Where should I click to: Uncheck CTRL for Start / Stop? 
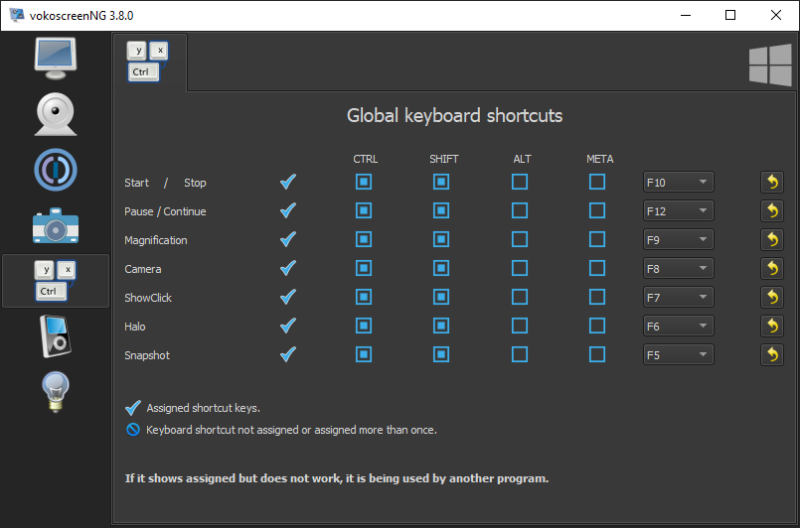[x=364, y=182]
